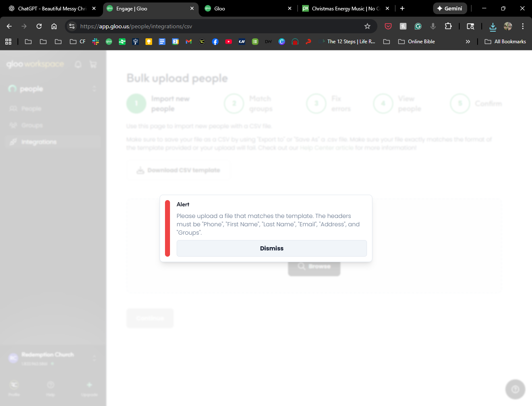532x406 pixels.
Task: Open the Gmail bookmark
Action: 189,42
